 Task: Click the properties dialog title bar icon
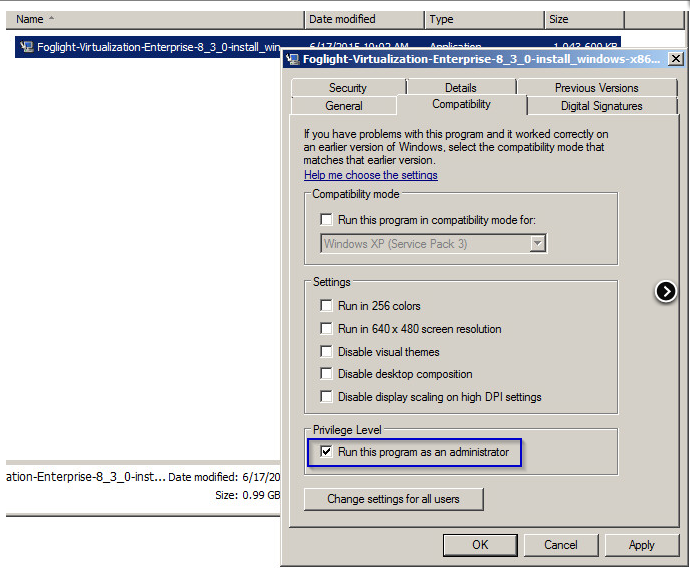293,59
